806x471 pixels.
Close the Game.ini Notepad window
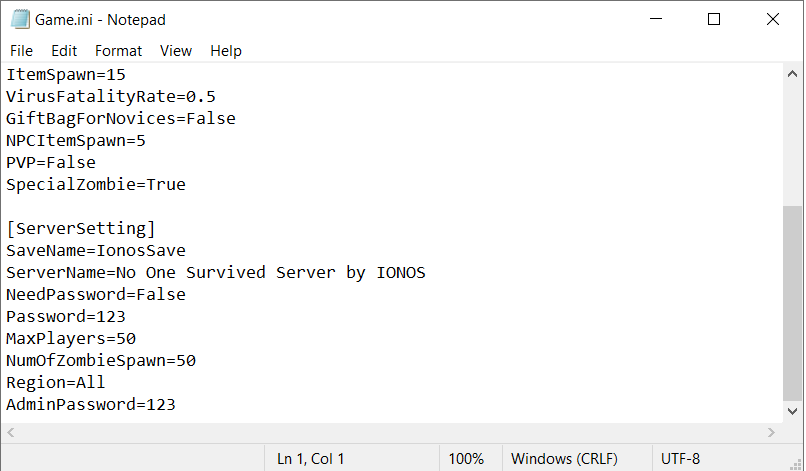tap(773, 19)
